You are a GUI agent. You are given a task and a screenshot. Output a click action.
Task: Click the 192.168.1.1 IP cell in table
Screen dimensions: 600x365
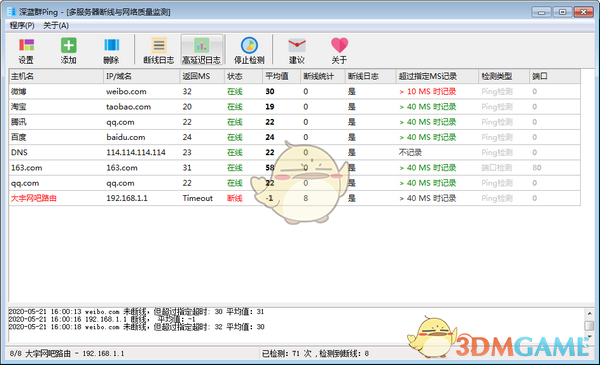tap(127, 198)
